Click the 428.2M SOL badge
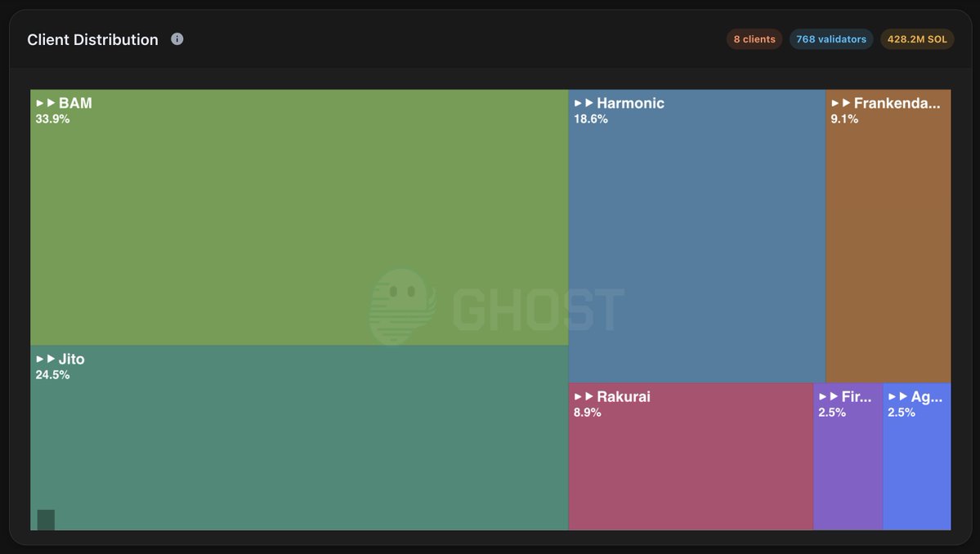Viewport: 980px width, 554px height. click(x=917, y=38)
